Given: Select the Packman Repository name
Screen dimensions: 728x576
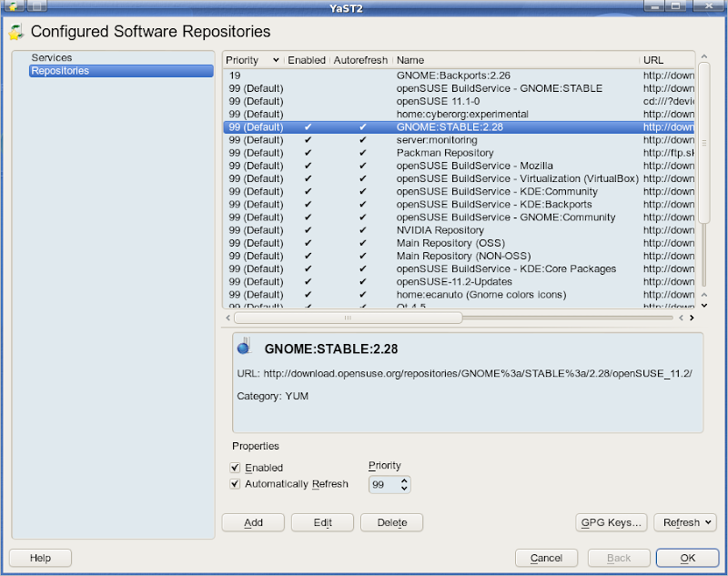Looking at the screenshot, I should [x=445, y=153].
